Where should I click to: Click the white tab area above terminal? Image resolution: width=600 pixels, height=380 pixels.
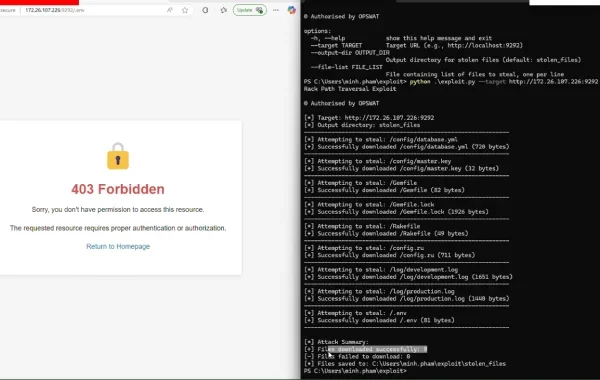click(564, 2)
